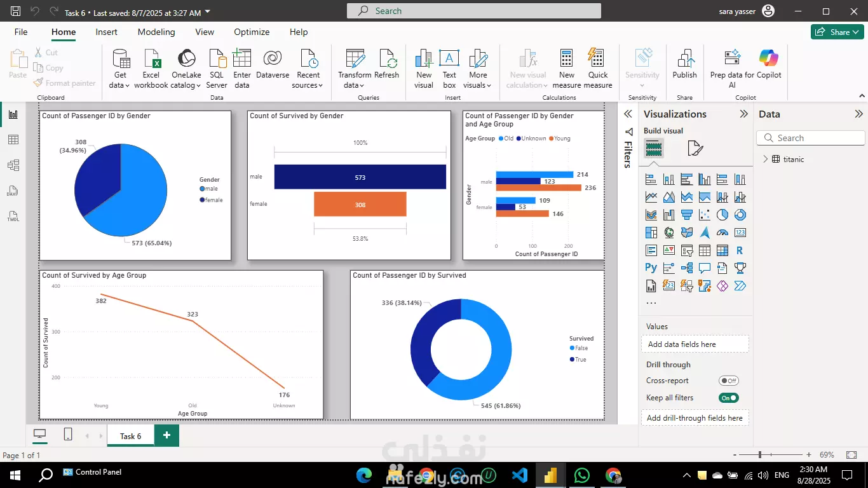Switch to Table view in left sidebar
868x488 pixels.
point(13,140)
